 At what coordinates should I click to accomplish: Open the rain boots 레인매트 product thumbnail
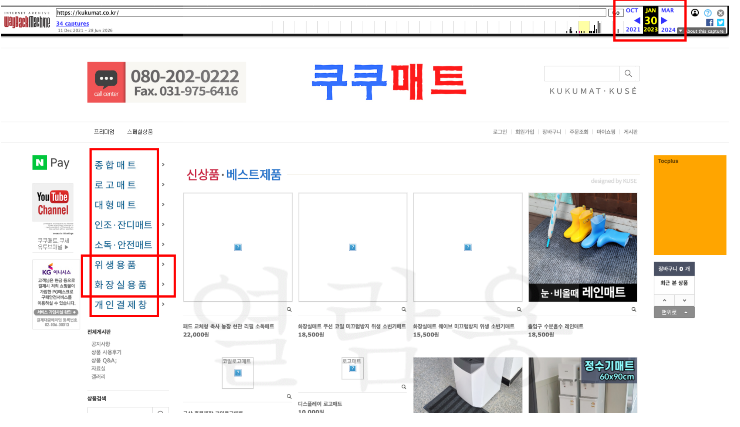(x=583, y=247)
